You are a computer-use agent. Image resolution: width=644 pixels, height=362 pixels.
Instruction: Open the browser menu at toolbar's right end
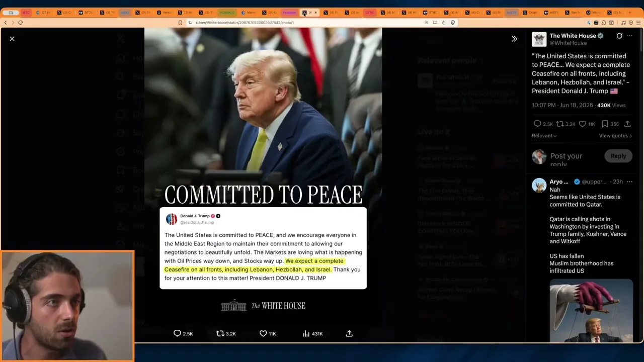(638, 23)
